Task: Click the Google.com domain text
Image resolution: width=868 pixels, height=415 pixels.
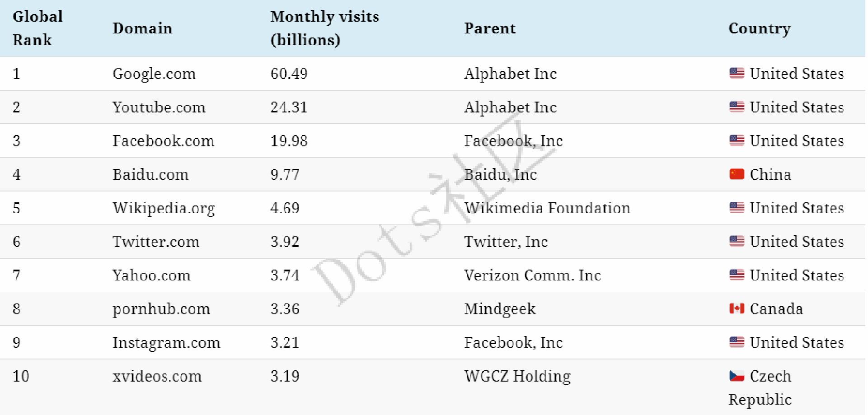Action: tap(154, 74)
